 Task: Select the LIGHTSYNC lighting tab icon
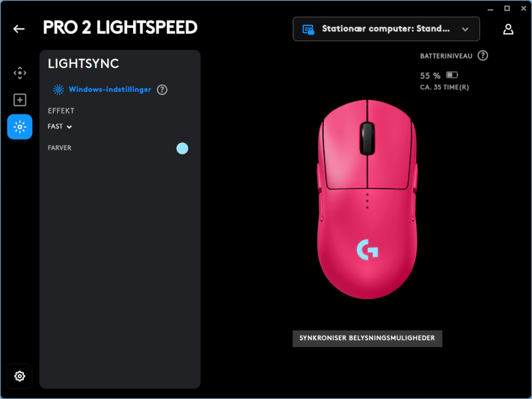(x=20, y=127)
